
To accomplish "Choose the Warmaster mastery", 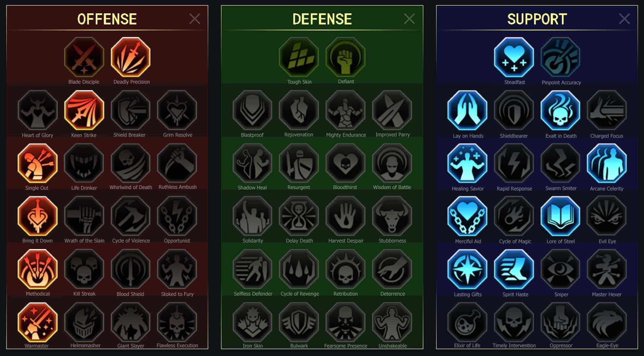I will pos(38,322).
